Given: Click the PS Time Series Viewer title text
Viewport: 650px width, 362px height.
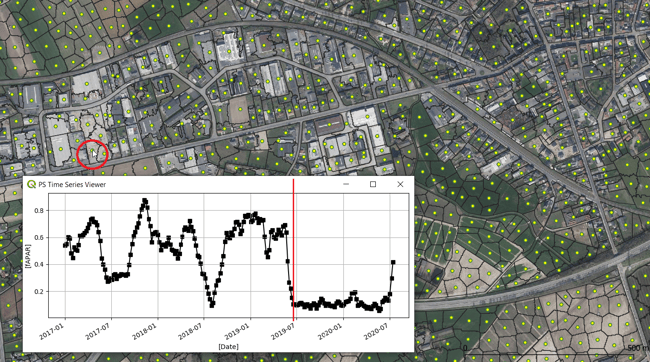Looking at the screenshot, I should [x=72, y=185].
